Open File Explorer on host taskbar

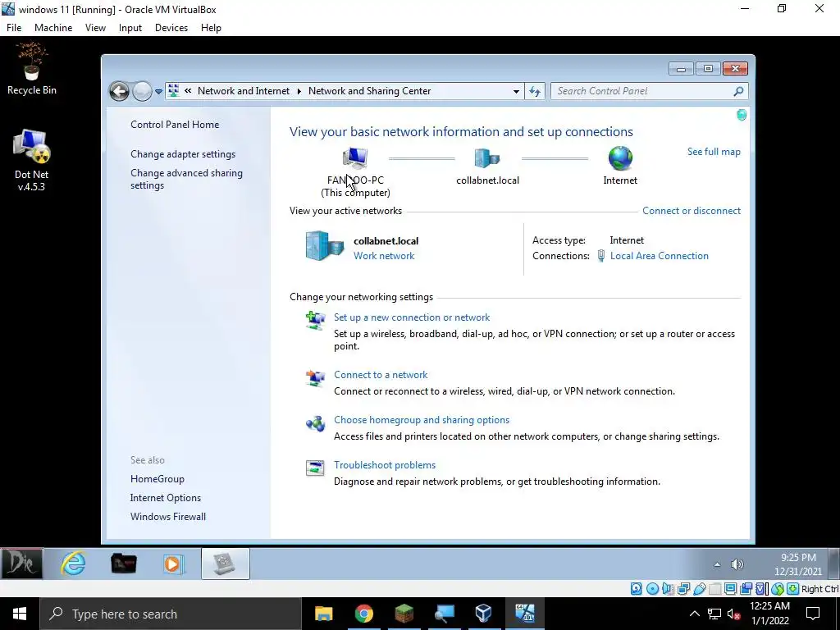[x=323, y=614]
